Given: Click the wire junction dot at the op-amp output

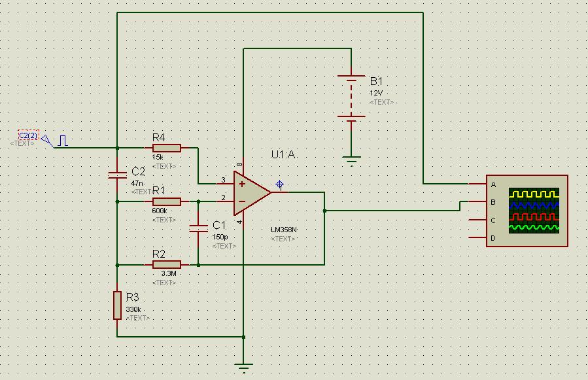Looking at the screenshot, I should (324, 211).
